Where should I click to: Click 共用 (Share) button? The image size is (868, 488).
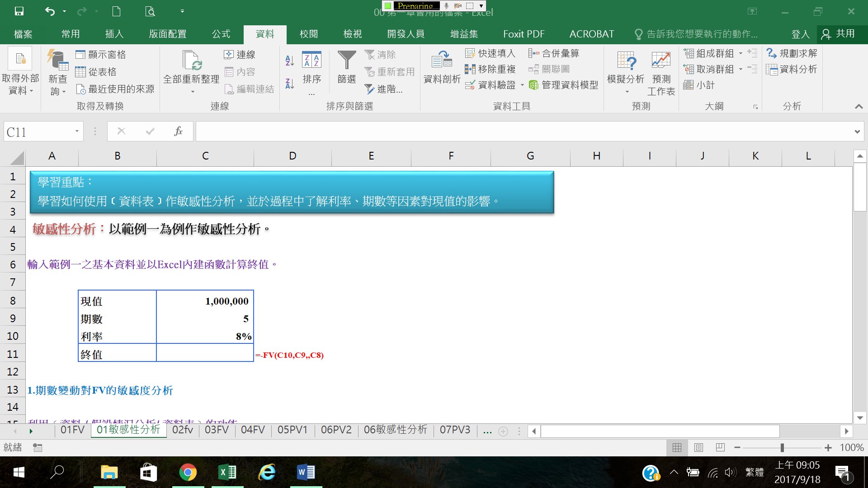(x=840, y=34)
